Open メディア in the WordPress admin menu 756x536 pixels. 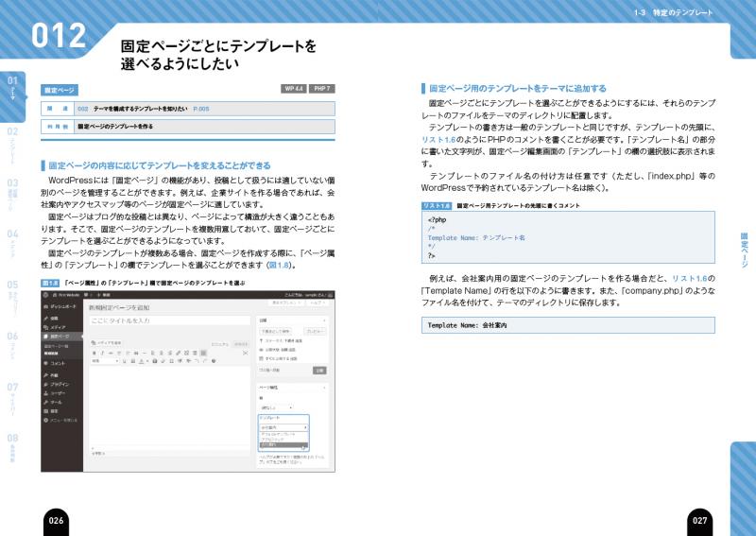click(x=55, y=328)
